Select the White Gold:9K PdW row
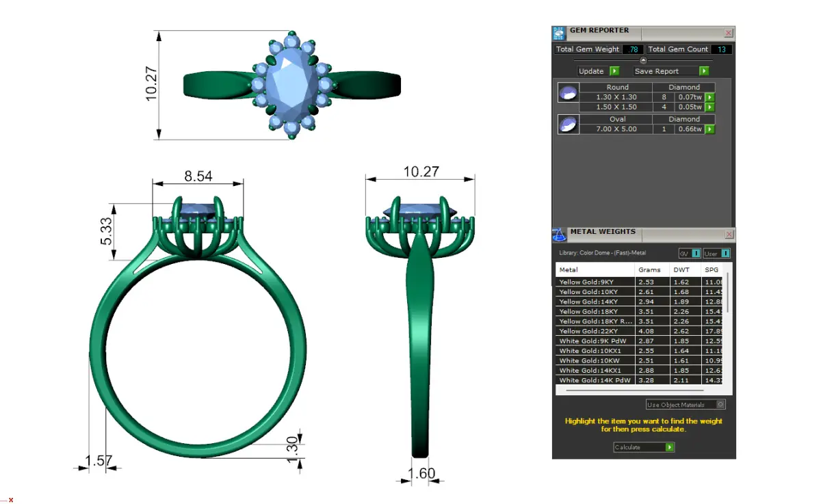821x504 pixels. coord(640,341)
